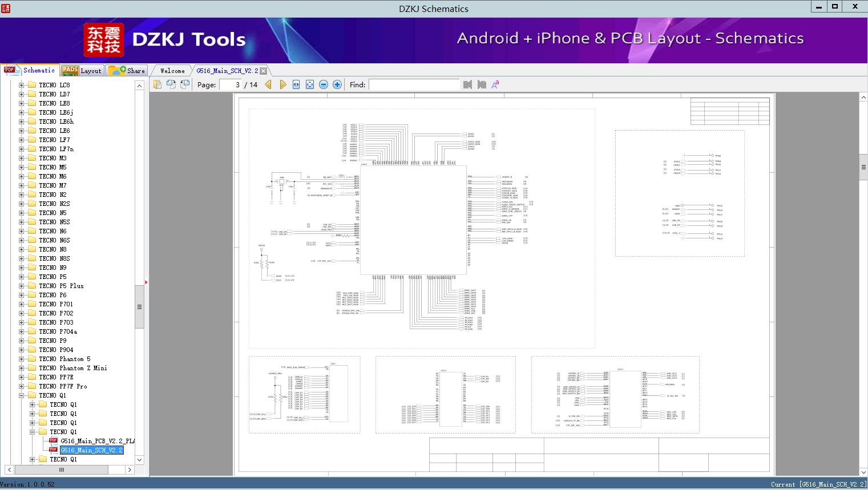Select the G516_Main_SCH_V2.2 document tab
Viewport: 868px width, 490px height.
coord(227,71)
